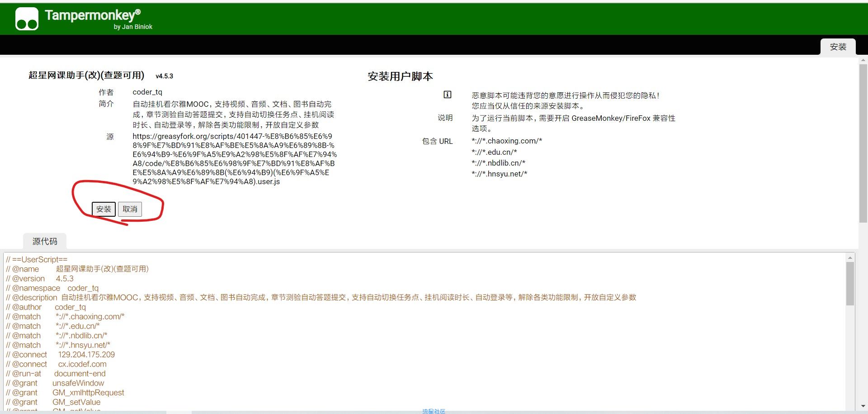The width and height of the screenshot is (868, 414).
Task: Click the info icon beside warning text
Action: coord(447,95)
